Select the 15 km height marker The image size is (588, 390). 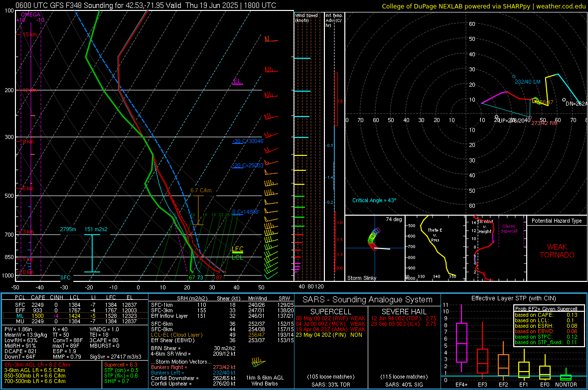pyautogui.click(x=29, y=34)
